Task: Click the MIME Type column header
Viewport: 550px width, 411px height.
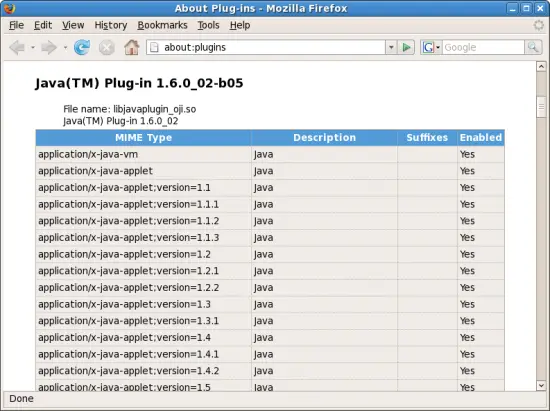Action: [143, 137]
